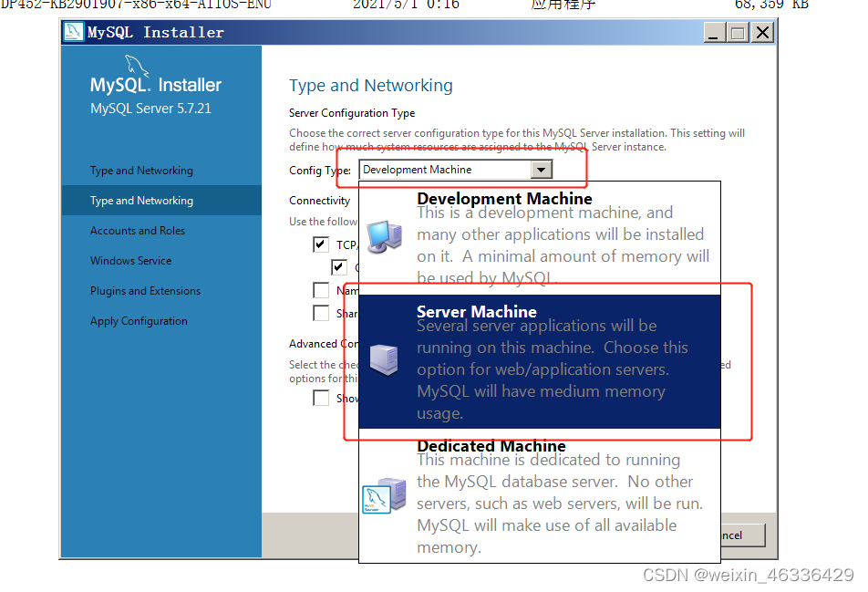Image resolution: width=868 pixels, height=592 pixels.
Task: Click the Server Machine tower icon
Action: pos(384,359)
